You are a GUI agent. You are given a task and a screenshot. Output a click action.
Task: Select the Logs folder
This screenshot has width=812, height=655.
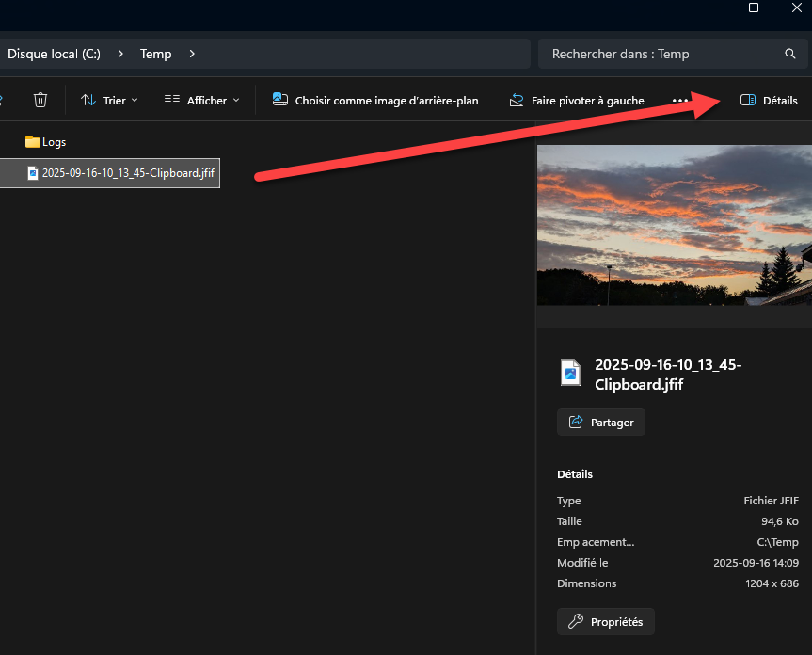[45, 141]
